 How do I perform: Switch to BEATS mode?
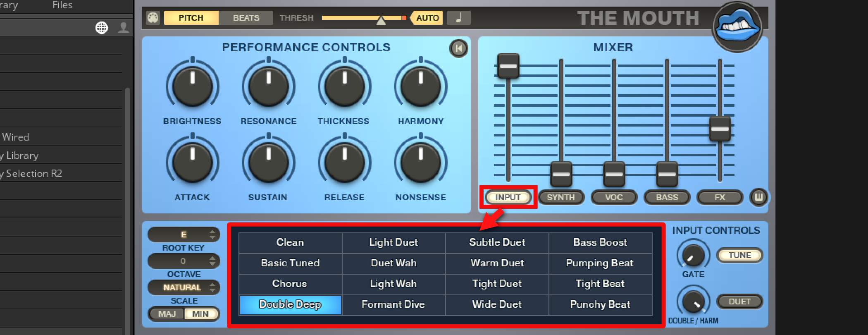tap(246, 18)
